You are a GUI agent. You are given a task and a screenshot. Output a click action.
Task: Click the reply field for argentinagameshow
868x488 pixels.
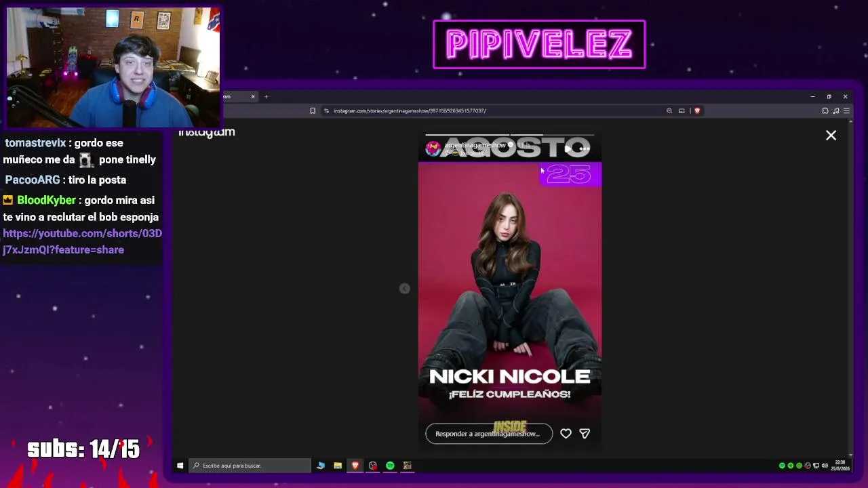coord(489,434)
